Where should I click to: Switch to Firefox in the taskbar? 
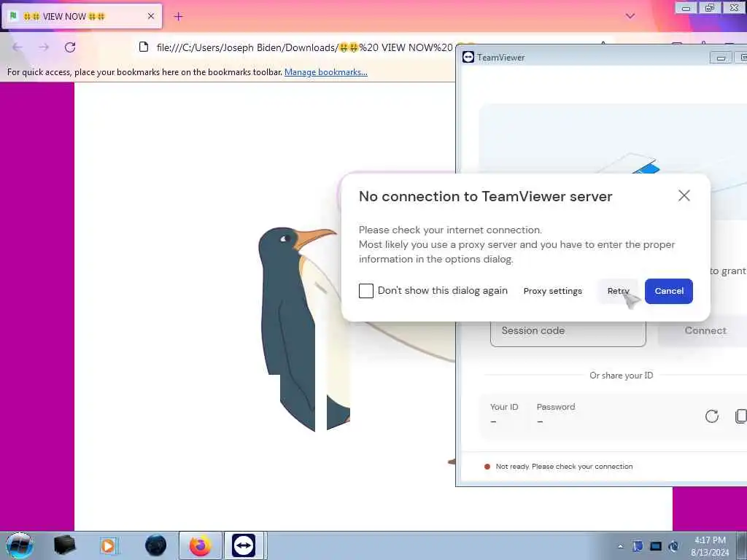click(200, 545)
